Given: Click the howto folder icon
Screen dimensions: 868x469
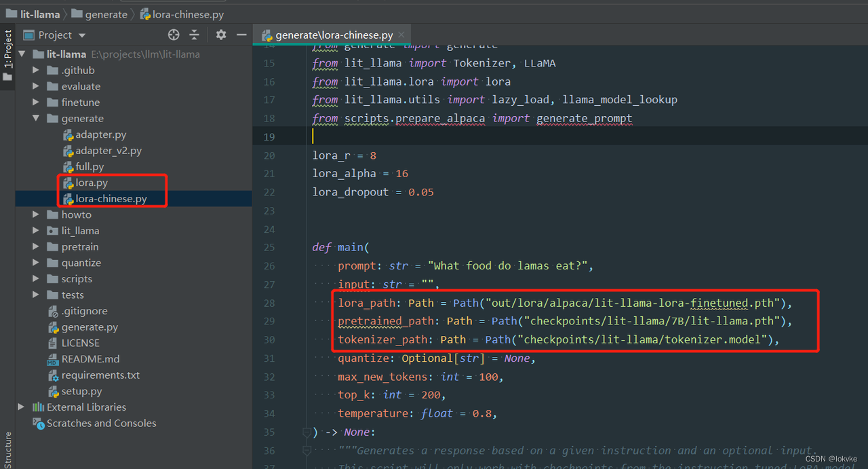Looking at the screenshot, I should pyautogui.click(x=52, y=214).
